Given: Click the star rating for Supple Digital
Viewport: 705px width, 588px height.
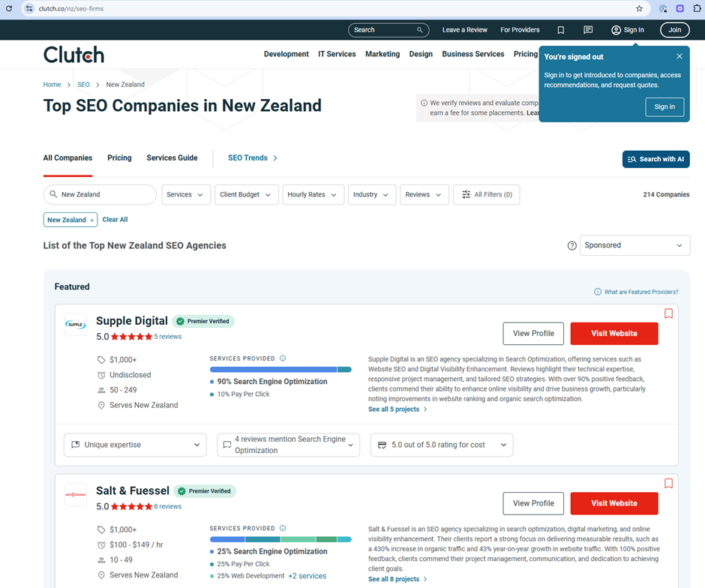Looking at the screenshot, I should tap(132, 337).
